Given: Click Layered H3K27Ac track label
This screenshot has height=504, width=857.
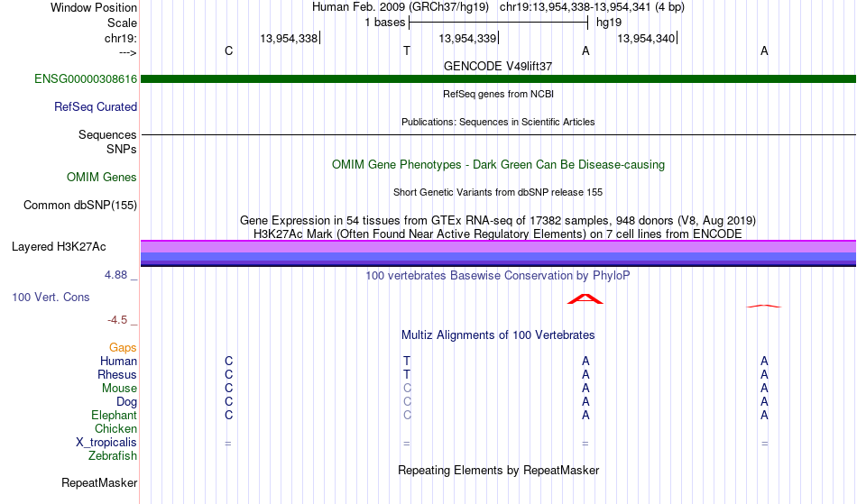Looking at the screenshot, I should point(59,246).
